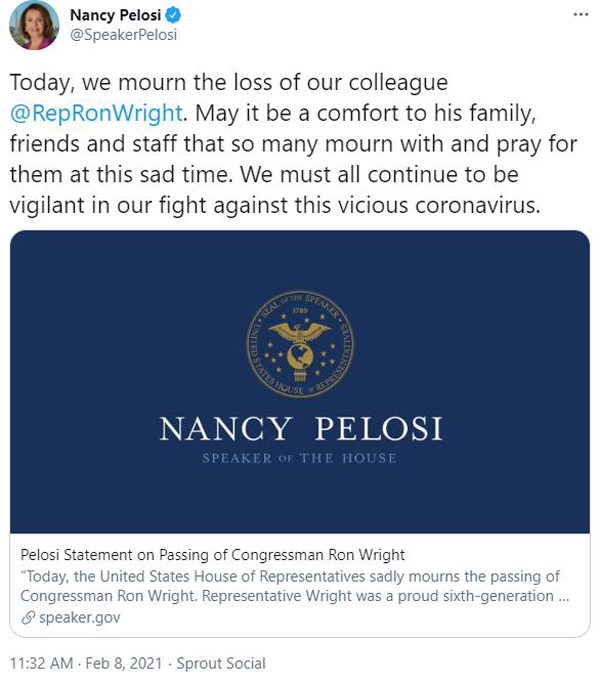
Task: Open the Nancy Pelosi display name
Action: (115, 15)
